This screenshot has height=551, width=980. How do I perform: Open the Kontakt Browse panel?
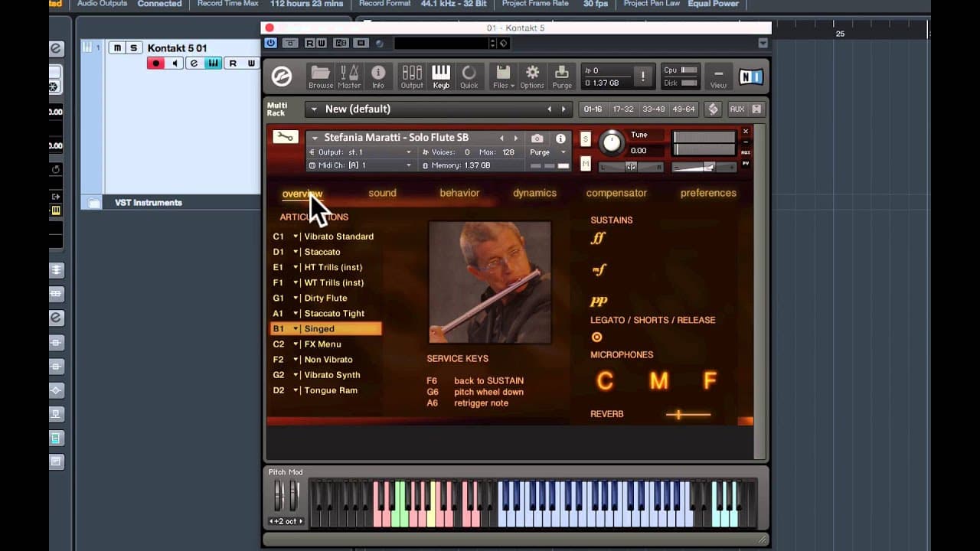pyautogui.click(x=321, y=77)
